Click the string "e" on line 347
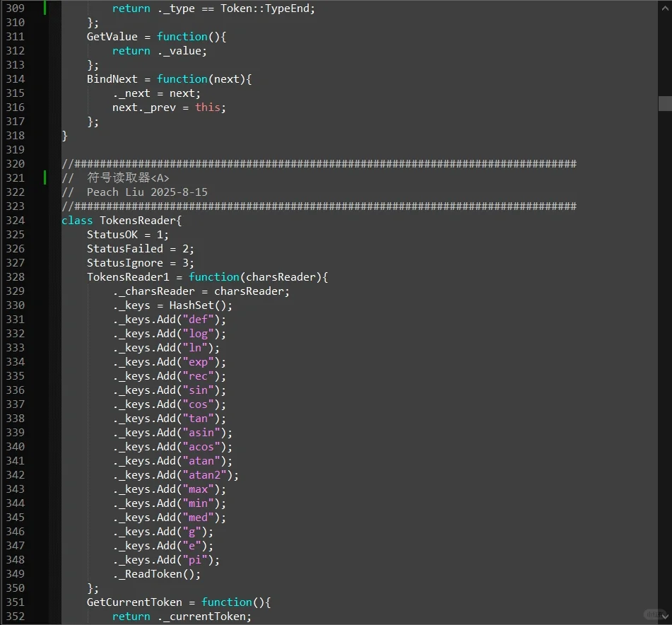This screenshot has height=625, width=672. pos(192,546)
